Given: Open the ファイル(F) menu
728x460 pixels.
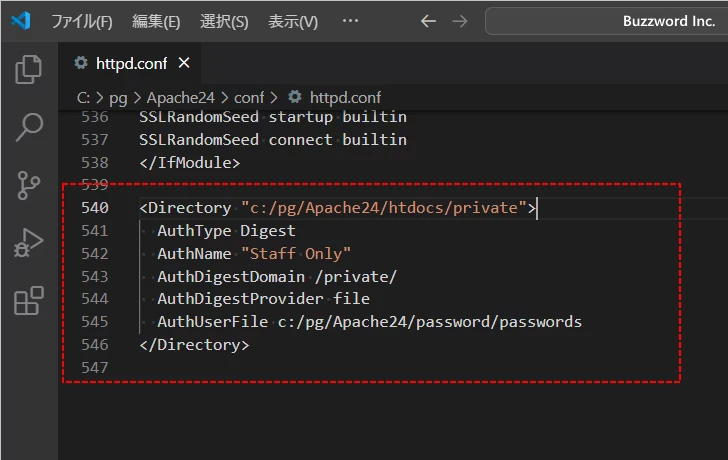Looking at the screenshot, I should (x=81, y=21).
